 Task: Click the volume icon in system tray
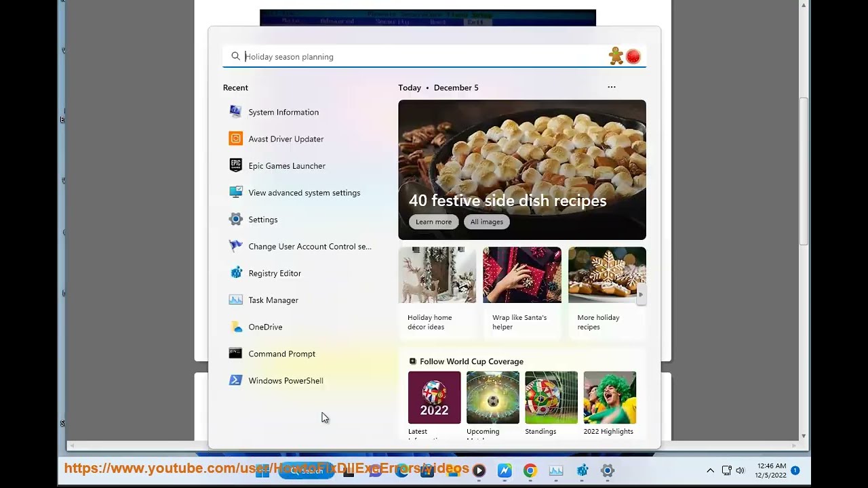[x=740, y=470]
